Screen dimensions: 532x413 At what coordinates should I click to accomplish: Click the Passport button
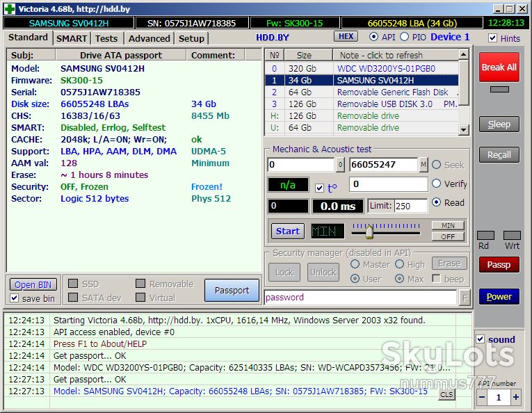click(x=232, y=290)
